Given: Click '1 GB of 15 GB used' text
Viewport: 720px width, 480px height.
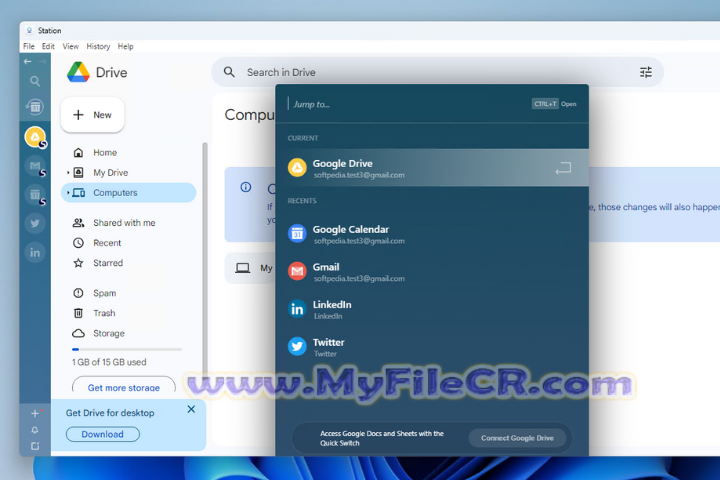Looking at the screenshot, I should click(x=109, y=362).
